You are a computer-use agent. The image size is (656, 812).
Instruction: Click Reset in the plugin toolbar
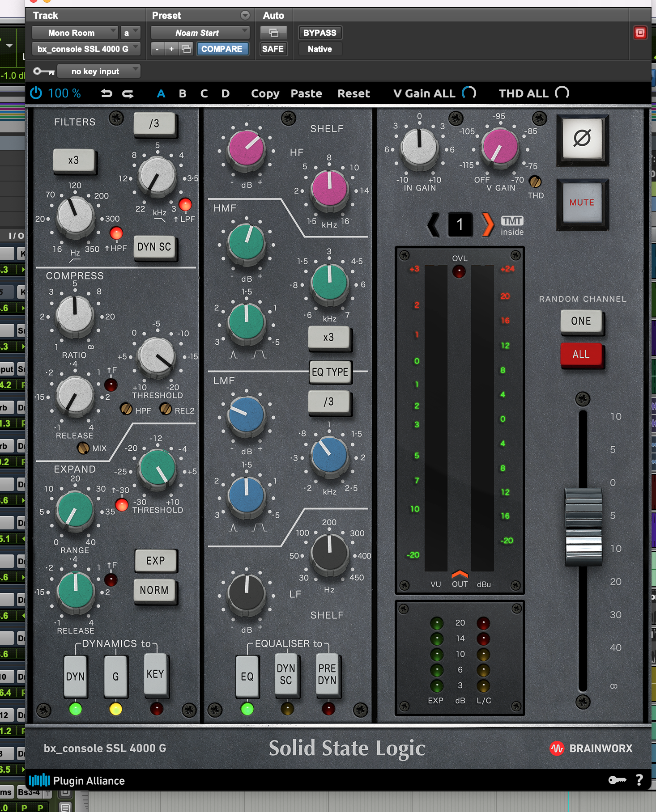[x=354, y=93]
